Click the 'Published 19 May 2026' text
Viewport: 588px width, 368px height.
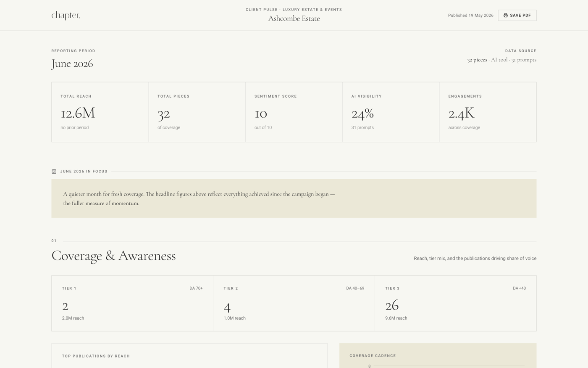click(x=471, y=16)
